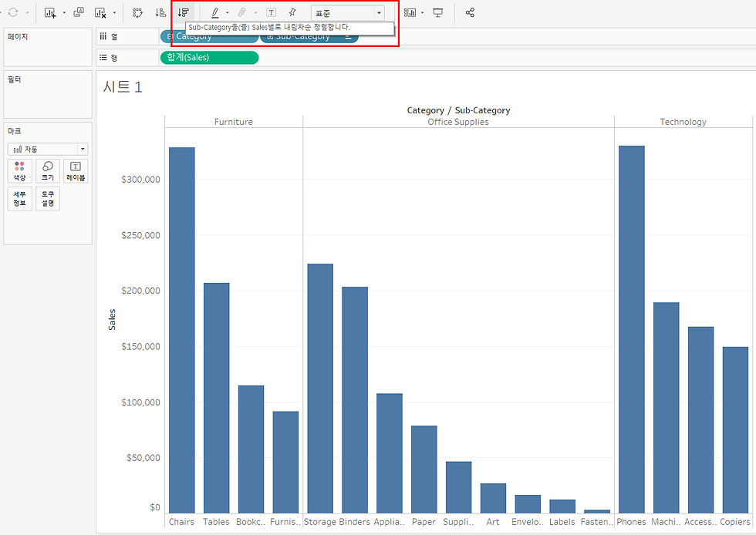The width and height of the screenshot is (756, 535).
Task: Click the Group Members paperclip icon
Action: pos(241,12)
